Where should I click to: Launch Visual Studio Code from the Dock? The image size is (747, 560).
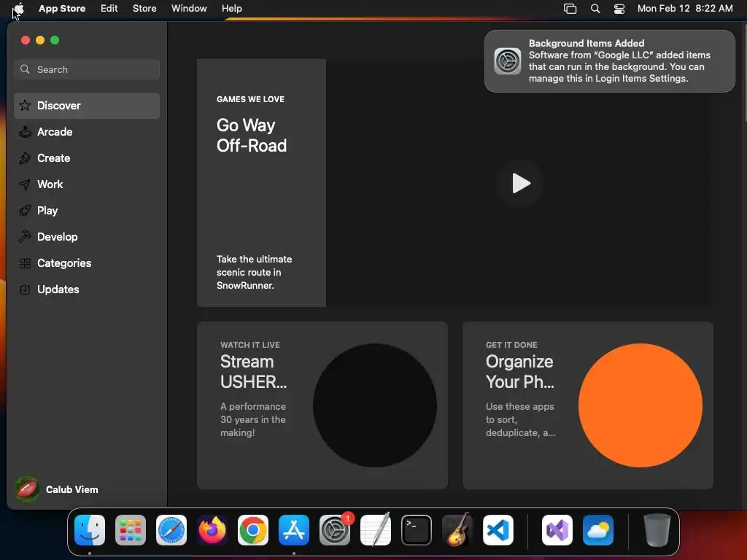point(498,530)
